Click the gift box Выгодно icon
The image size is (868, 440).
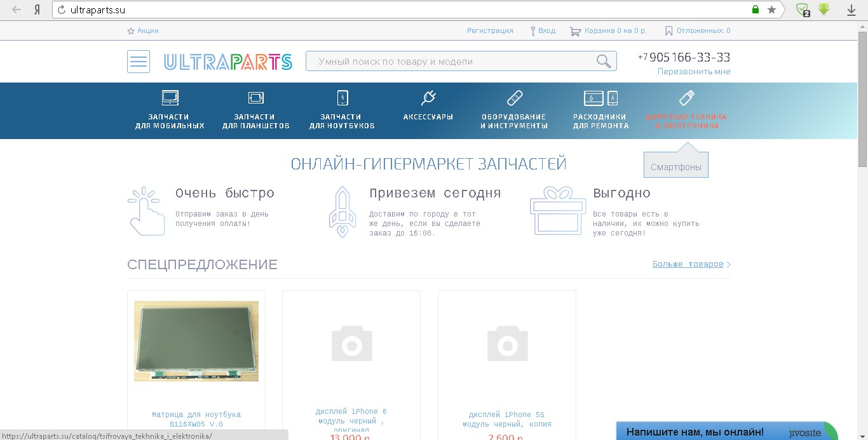tap(559, 211)
